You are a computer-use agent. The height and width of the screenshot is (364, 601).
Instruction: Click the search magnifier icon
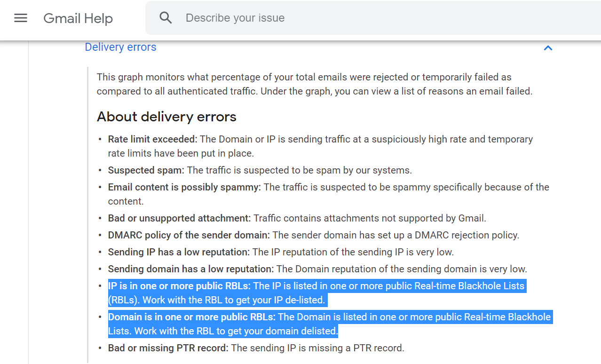point(166,18)
